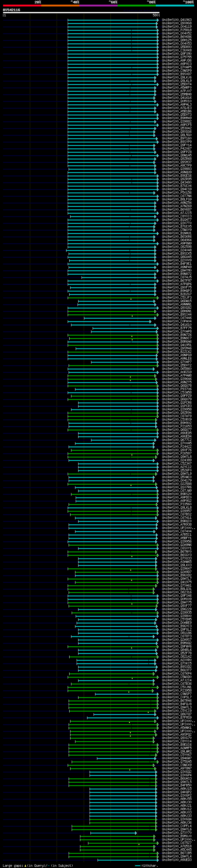The width and height of the screenshot is (197, 868).
Task: Open hit UniRef100_Q70AP8
Action: [x=177, y=331]
